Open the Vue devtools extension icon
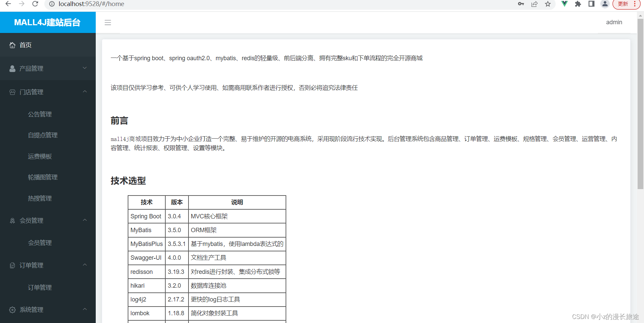644x323 pixels. coord(564,4)
